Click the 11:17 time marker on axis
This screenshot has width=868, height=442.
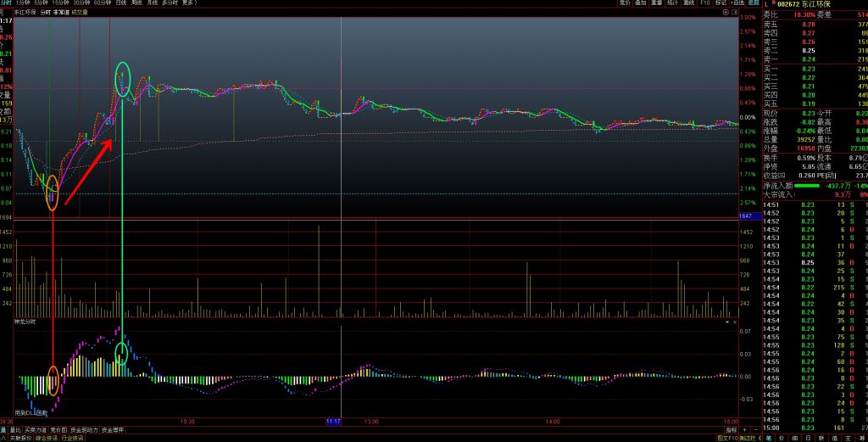[x=333, y=421]
